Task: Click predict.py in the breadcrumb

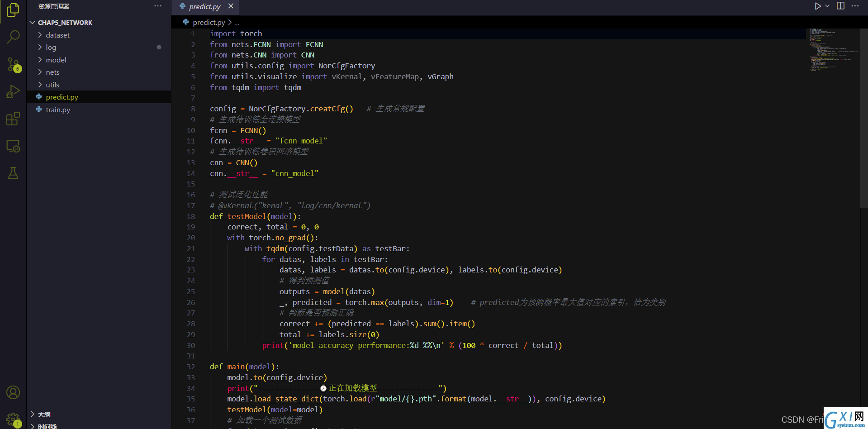Action: [209, 22]
